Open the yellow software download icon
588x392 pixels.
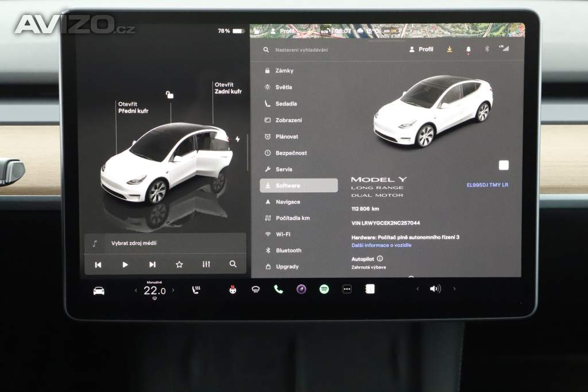[449, 49]
